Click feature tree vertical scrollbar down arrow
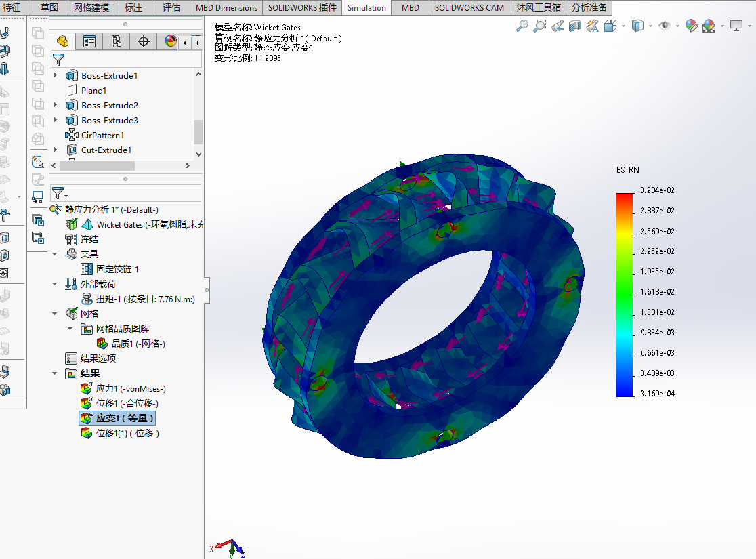Image resolution: width=756 pixels, height=559 pixels. pyautogui.click(x=198, y=154)
